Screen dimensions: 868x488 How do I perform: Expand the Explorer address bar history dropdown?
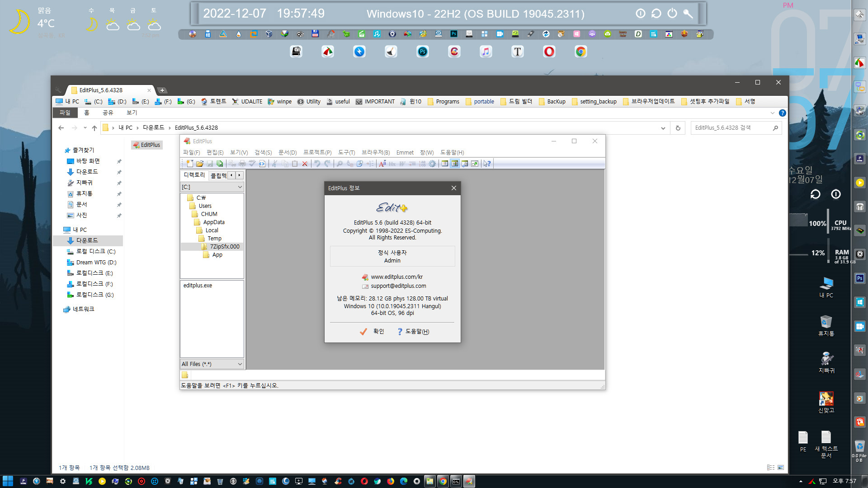[663, 128]
